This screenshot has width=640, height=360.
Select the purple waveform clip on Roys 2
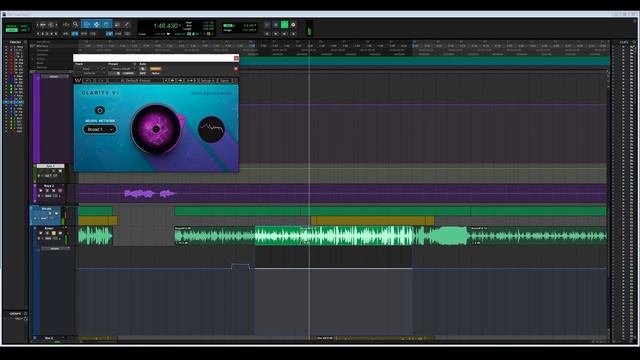pos(150,193)
